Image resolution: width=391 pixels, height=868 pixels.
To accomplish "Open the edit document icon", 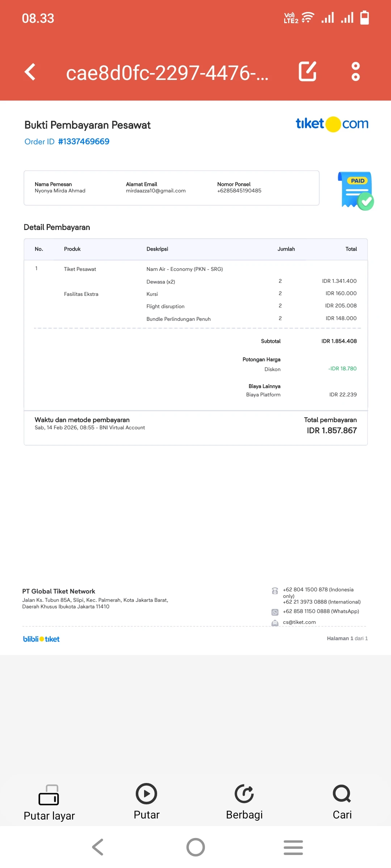I will tap(307, 71).
